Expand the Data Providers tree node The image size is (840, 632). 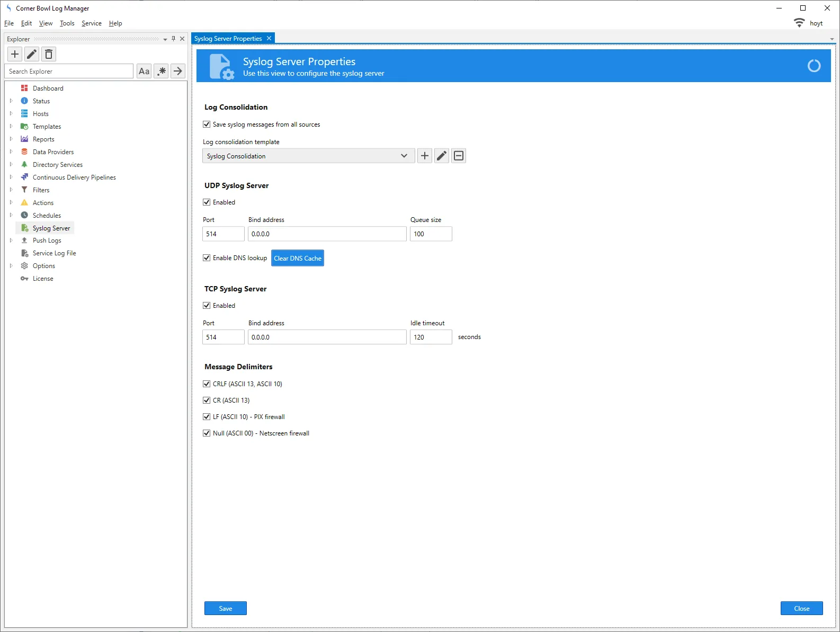(11, 152)
